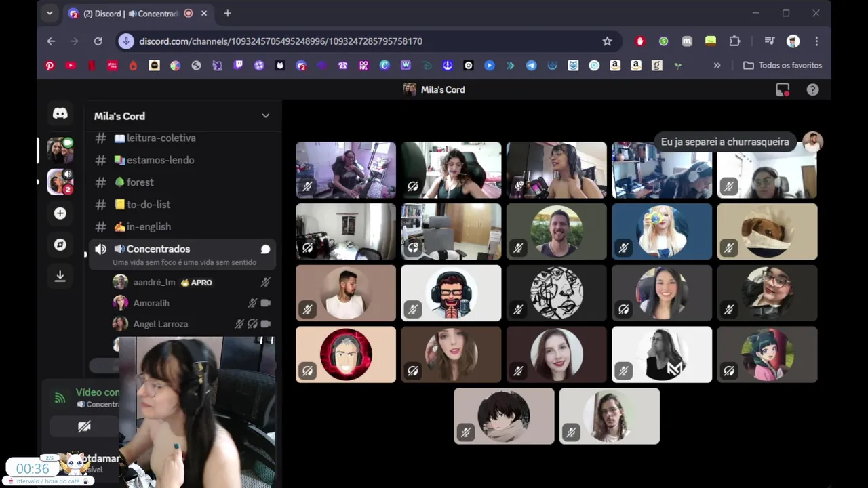Add a server with the plus icon
868x488 pixels.
coord(60,213)
